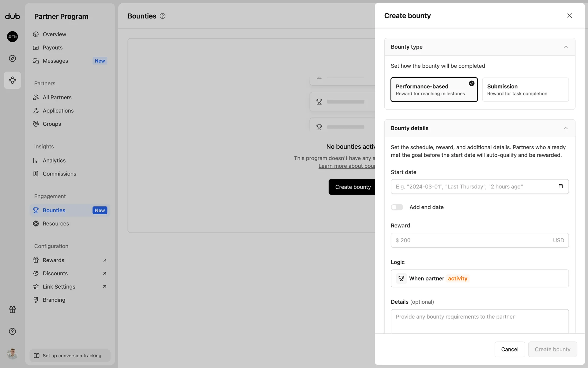This screenshot has height=368, width=588.
Task: Click the partner program network icon
Action: (x=12, y=80)
